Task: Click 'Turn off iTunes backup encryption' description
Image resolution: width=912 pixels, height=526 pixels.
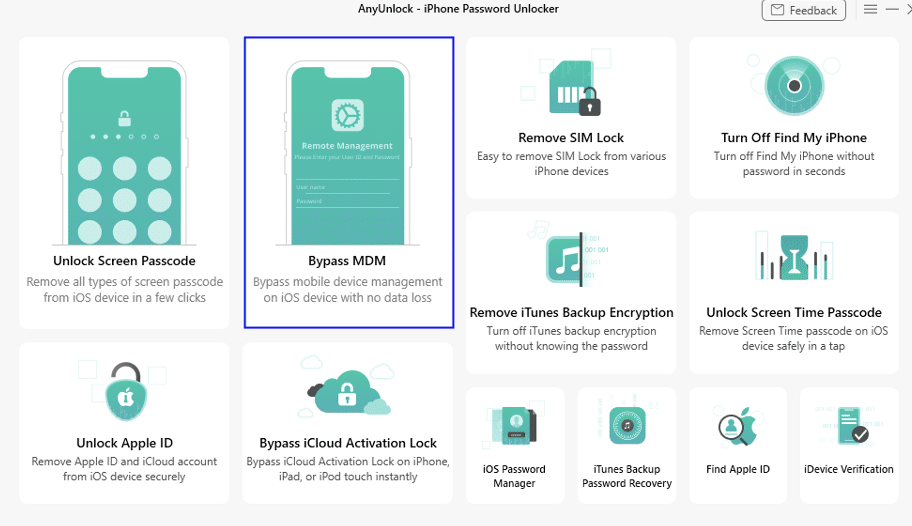Action: coord(571,338)
